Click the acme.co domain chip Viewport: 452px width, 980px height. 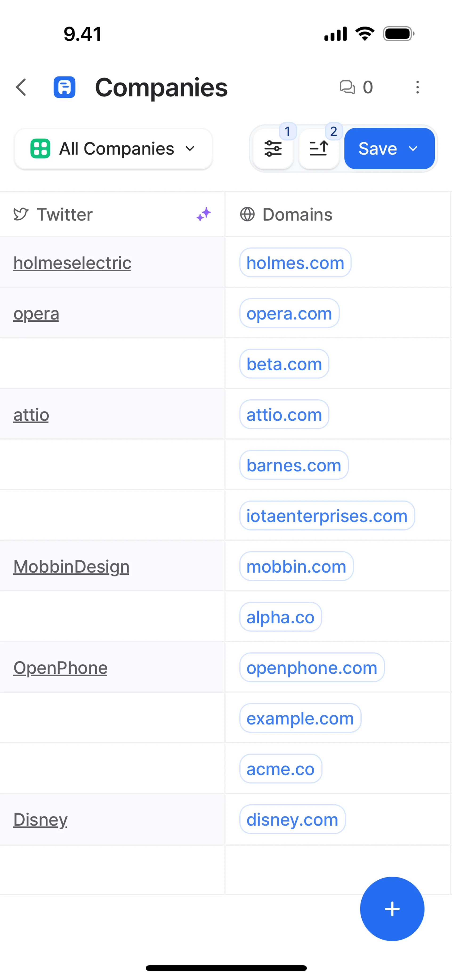280,769
